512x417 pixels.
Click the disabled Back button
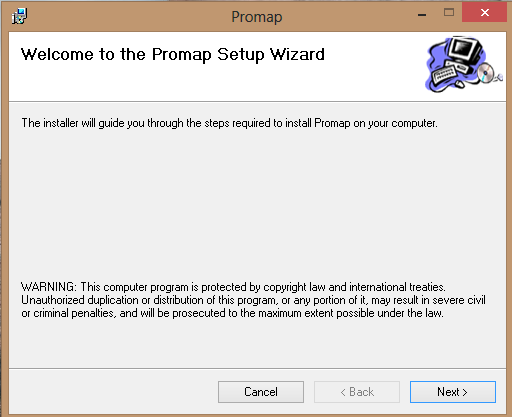357,392
